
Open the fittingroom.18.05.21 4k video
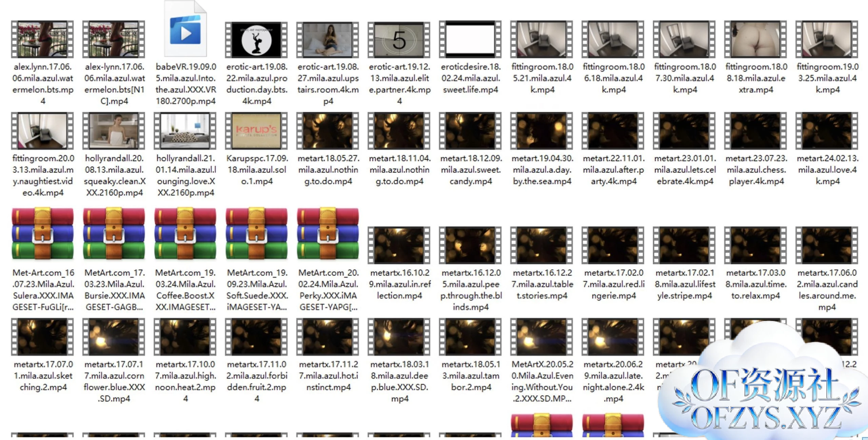click(x=542, y=40)
